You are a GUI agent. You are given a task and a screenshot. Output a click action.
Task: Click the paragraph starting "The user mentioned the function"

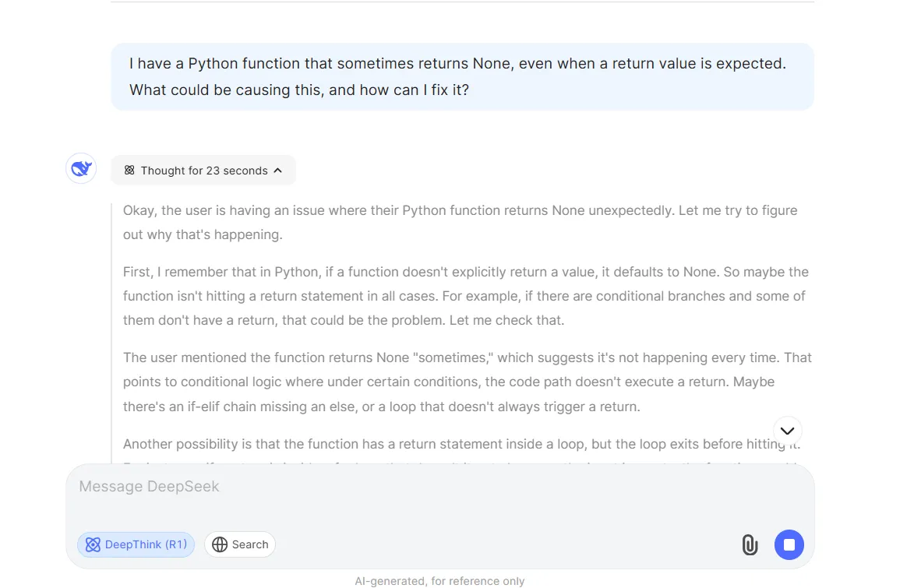pyautogui.click(x=468, y=382)
